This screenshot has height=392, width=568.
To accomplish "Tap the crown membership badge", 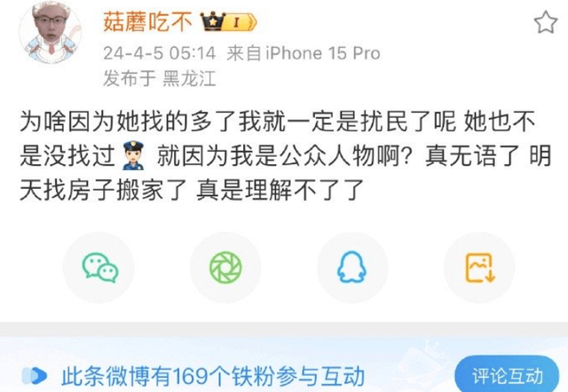I will pyautogui.click(x=213, y=21).
